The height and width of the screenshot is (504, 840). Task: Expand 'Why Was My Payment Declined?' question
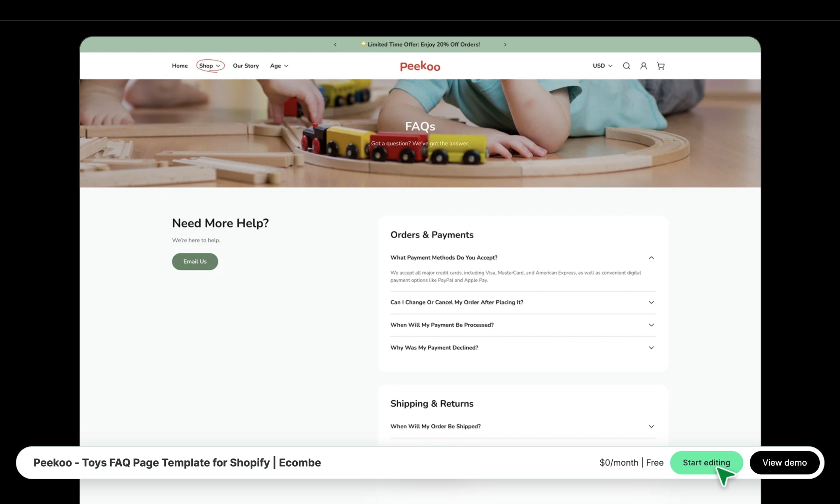[x=523, y=348]
